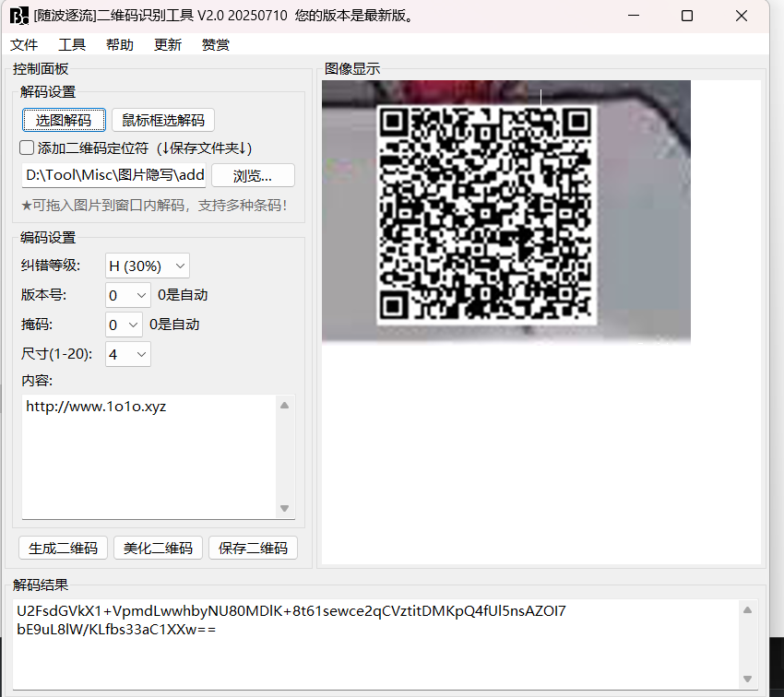The height and width of the screenshot is (697, 784).
Task: Click the 浏览... button
Action: pos(253,176)
